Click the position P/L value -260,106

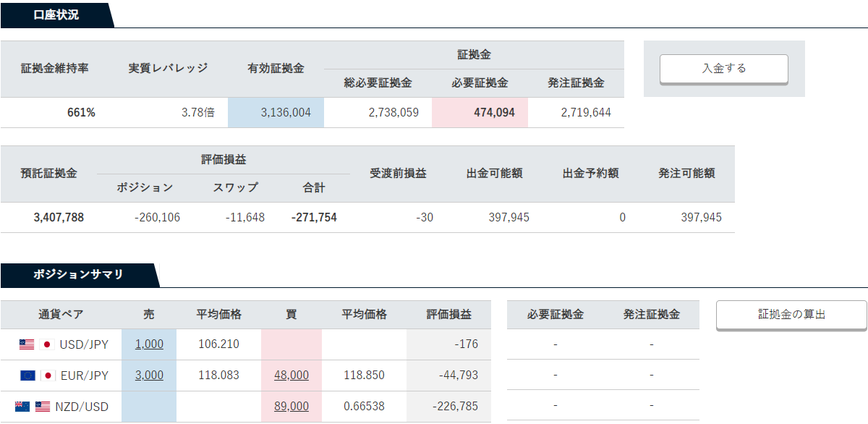point(157,217)
